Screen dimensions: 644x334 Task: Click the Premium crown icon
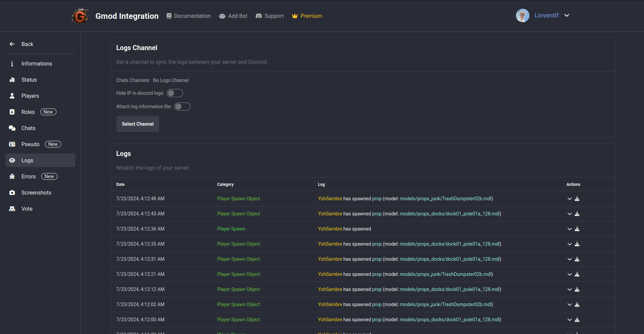point(295,16)
